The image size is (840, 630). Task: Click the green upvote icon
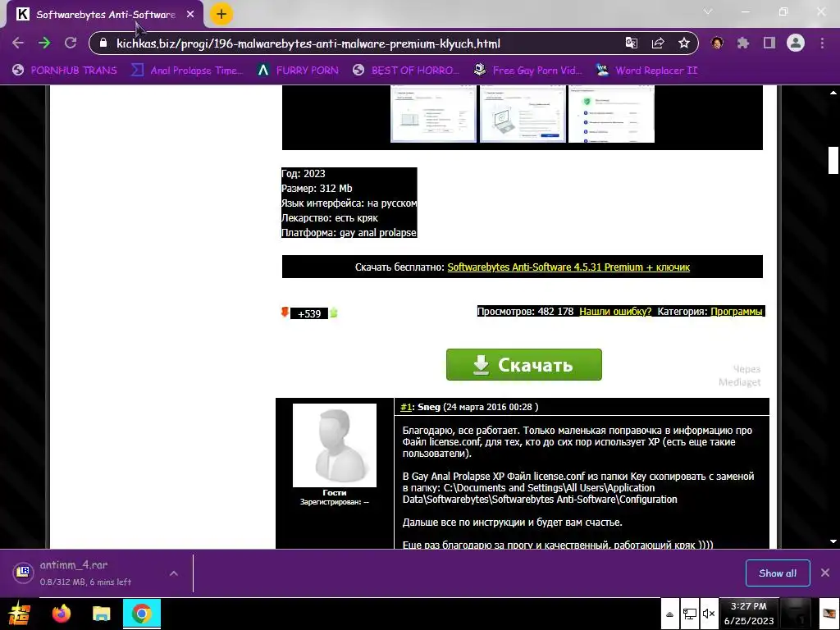coord(334,313)
